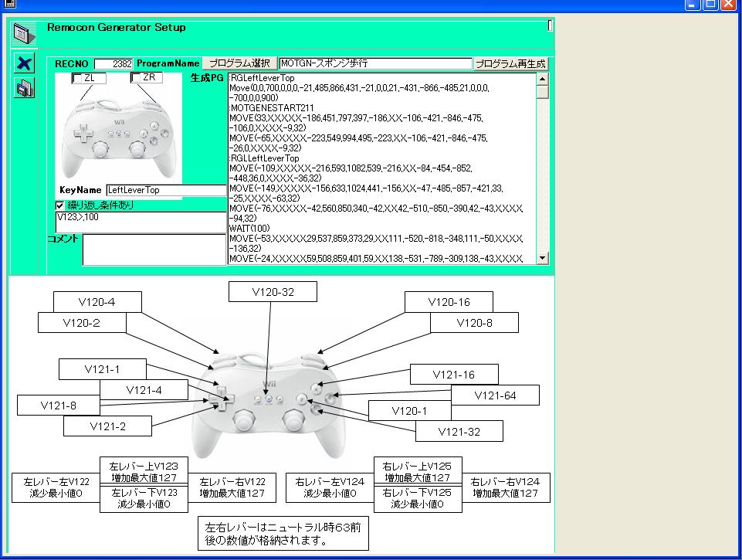The image size is (742, 560).
Task: Click the scroll up arrow of 生成PG box
Action: pos(542,79)
